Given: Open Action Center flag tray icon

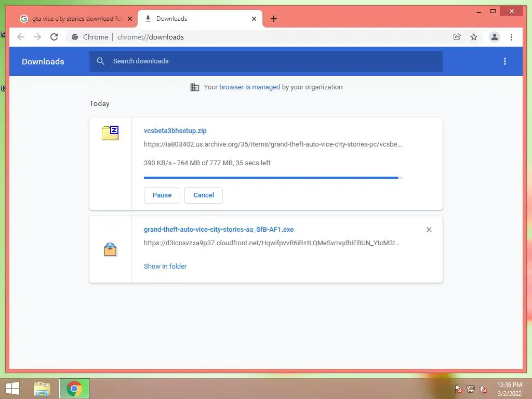Looking at the screenshot, I should coord(458,389).
